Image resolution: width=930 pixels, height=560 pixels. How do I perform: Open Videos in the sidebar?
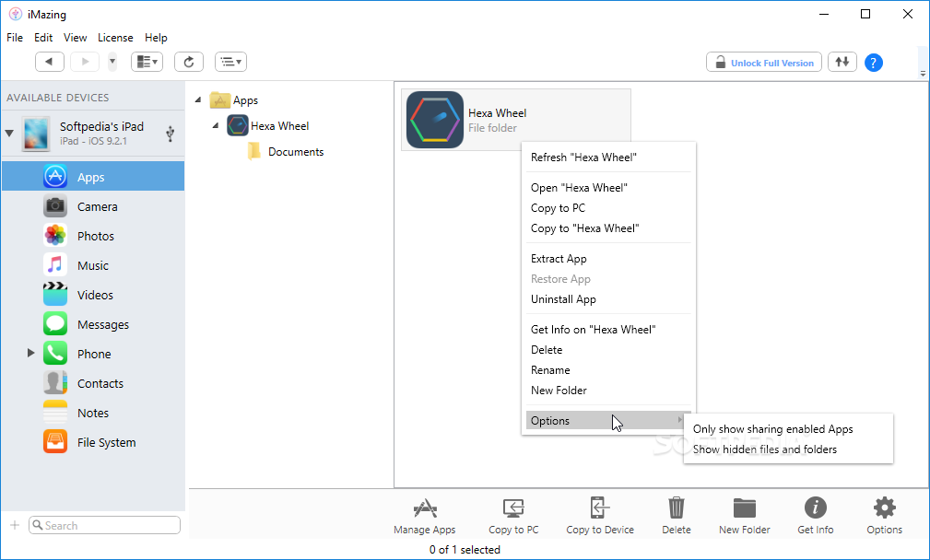[x=93, y=295]
